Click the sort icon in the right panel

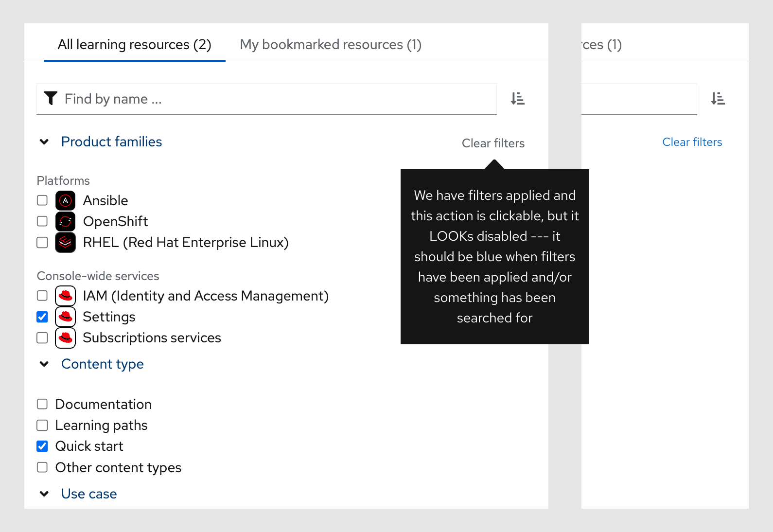(718, 99)
